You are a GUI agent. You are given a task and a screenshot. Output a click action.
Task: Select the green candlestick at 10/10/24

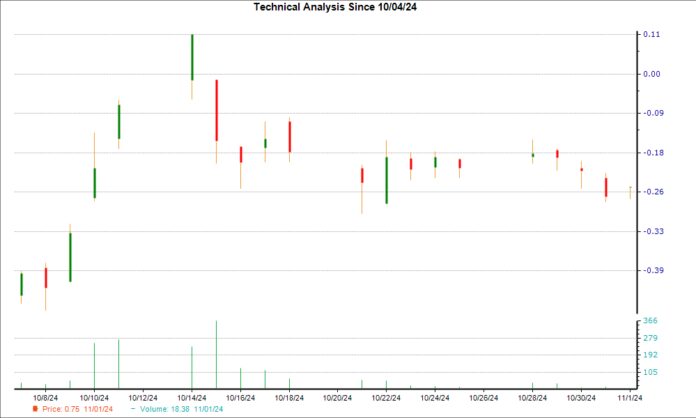tap(95, 183)
